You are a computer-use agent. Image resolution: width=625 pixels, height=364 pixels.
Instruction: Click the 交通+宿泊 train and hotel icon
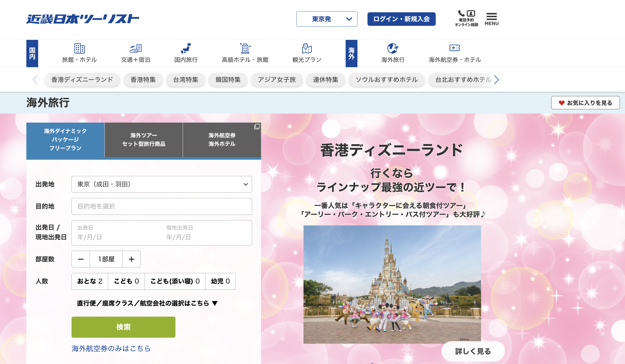(x=136, y=48)
